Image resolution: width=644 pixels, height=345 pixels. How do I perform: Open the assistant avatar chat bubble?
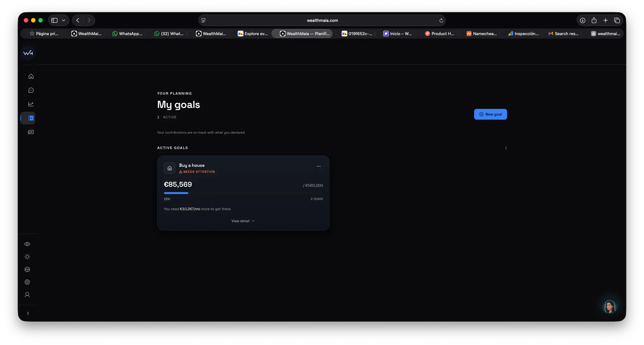(609, 306)
